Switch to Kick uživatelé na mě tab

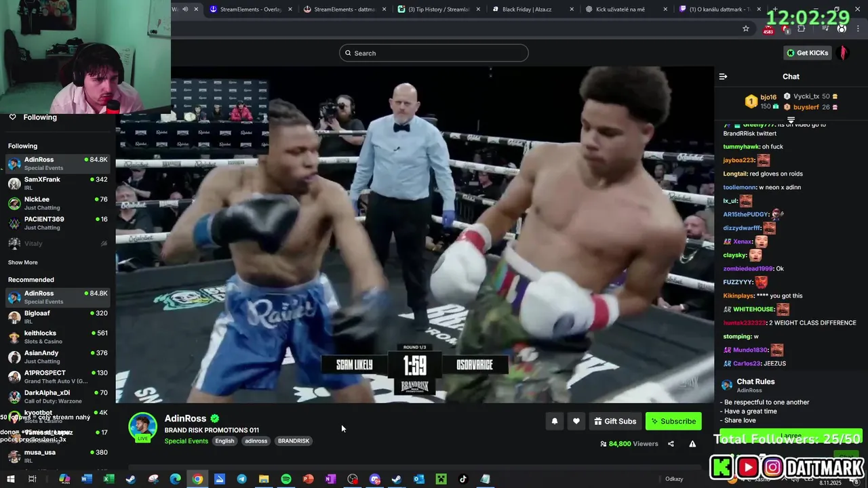click(626, 9)
